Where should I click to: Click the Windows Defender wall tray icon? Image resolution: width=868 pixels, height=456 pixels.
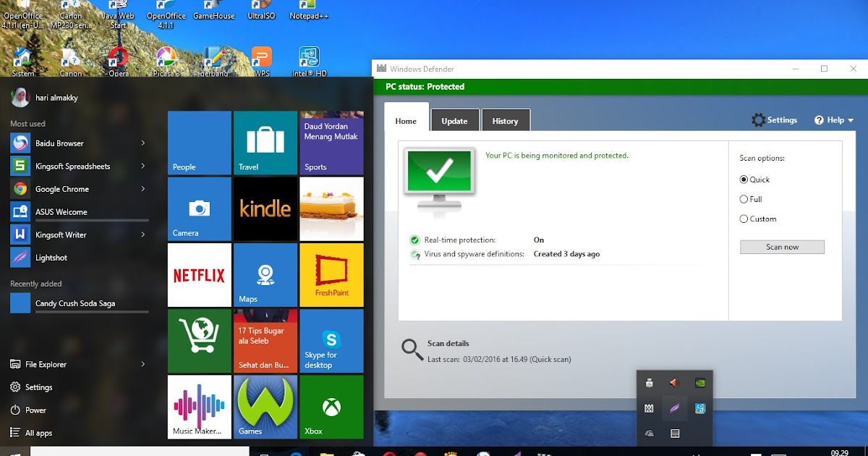(649, 408)
